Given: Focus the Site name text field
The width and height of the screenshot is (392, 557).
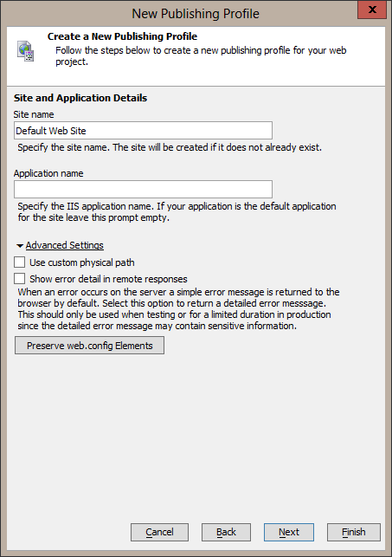Looking at the screenshot, I should click(x=143, y=130).
